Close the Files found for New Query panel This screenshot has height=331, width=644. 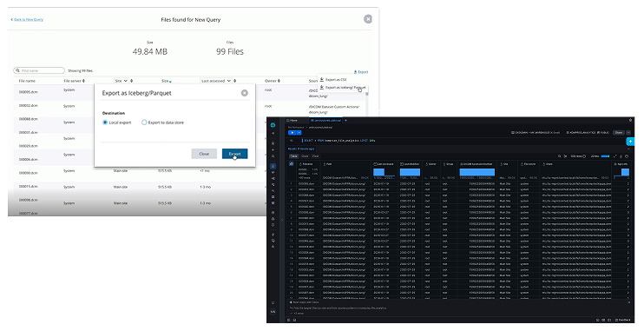coord(368,19)
